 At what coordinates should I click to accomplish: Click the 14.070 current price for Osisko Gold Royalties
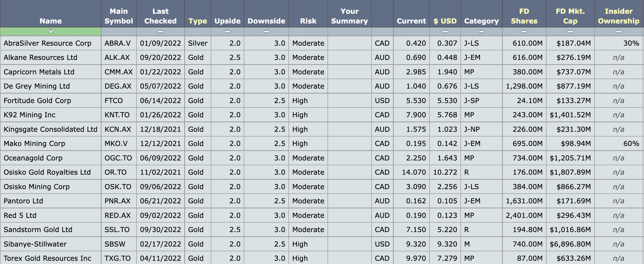(411, 172)
